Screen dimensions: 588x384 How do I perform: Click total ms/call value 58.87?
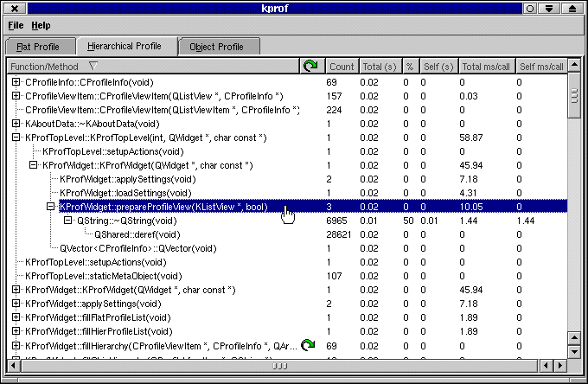point(471,138)
